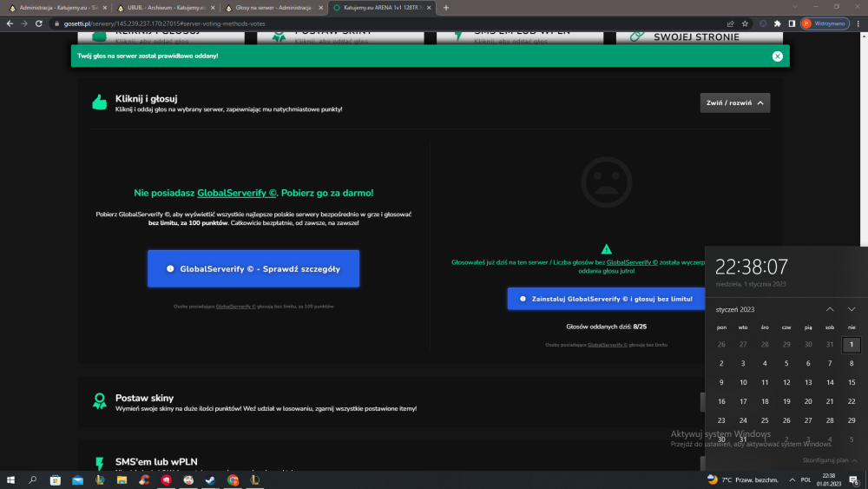Collapse section with Zwiń / rozwiń button
868x489 pixels.
pos(734,103)
